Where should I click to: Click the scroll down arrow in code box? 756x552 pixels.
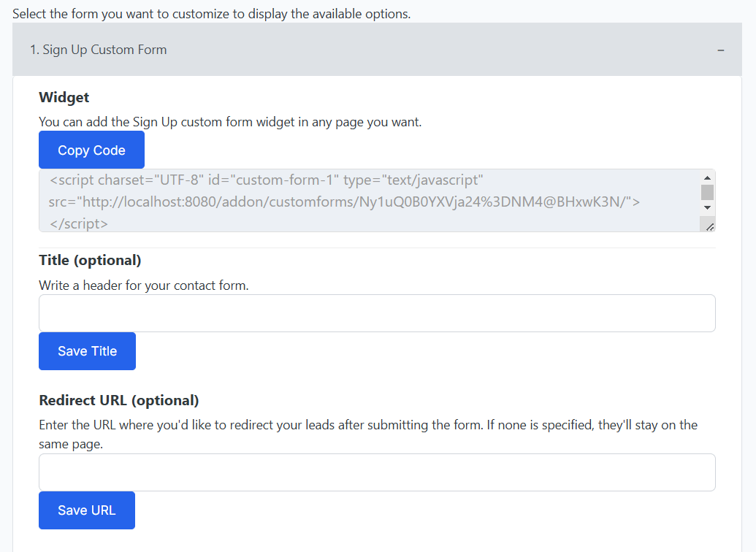[706, 208]
